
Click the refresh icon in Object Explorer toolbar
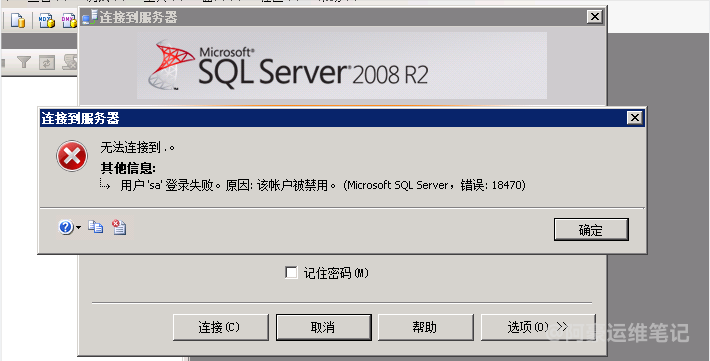point(46,63)
